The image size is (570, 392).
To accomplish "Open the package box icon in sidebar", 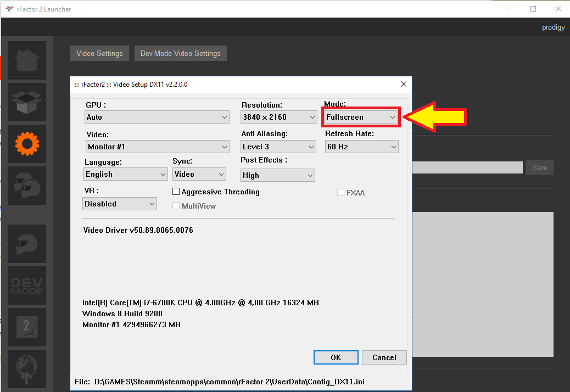I will [27, 102].
